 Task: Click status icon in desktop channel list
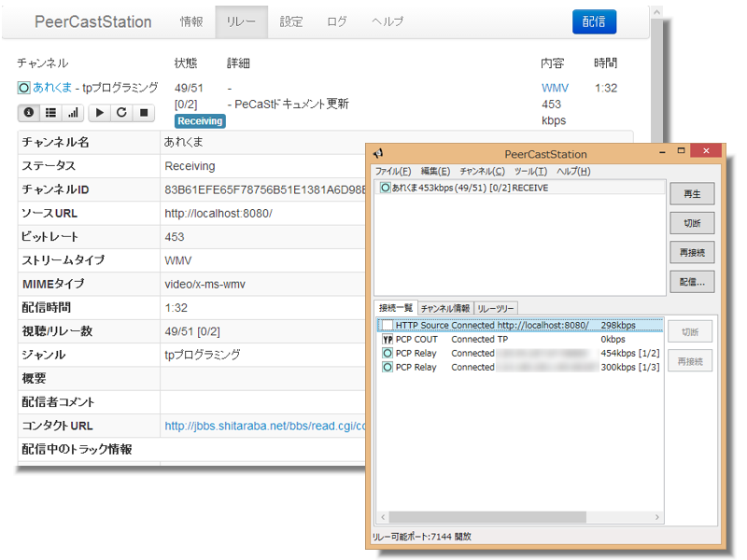[x=385, y=188]
